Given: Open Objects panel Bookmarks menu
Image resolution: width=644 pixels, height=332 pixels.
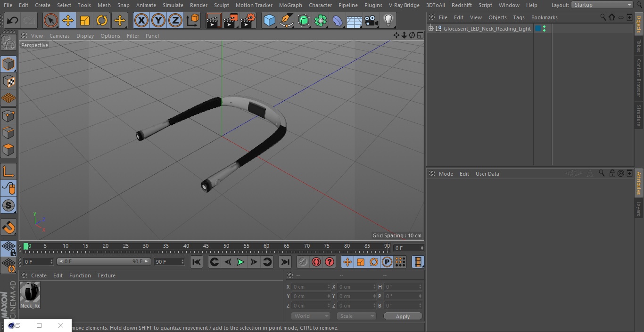Looking at the screenshot, I should 544,17.
